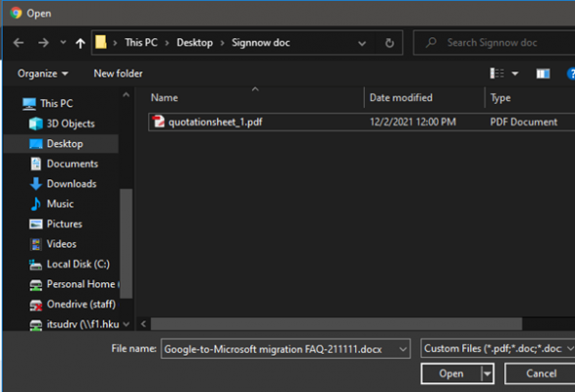The height and width of the screenshot is (392, 575).
Task: Click the Cancel button
Action: [x=541, y=373]
